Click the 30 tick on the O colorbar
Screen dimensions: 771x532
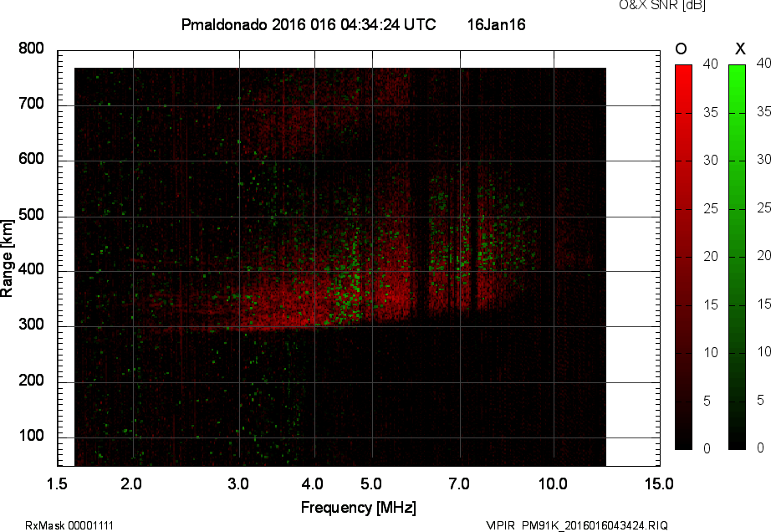[x=711, y=161]
